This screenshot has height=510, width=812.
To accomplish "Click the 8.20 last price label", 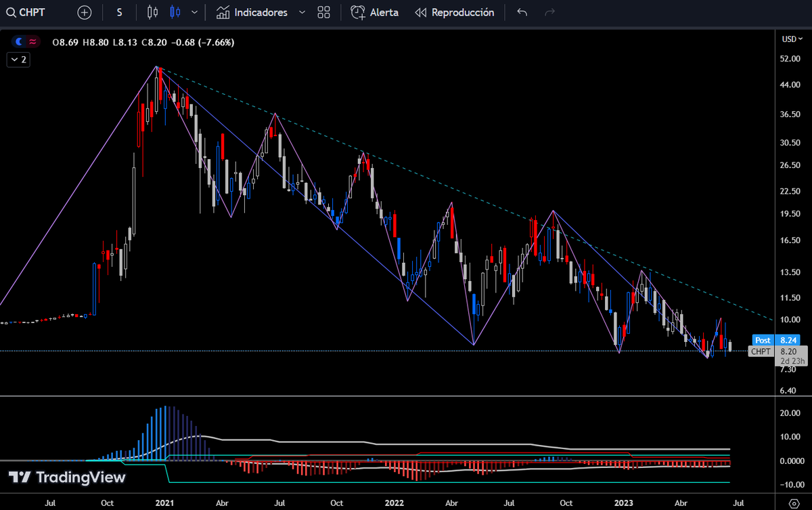I will (788, 351).
